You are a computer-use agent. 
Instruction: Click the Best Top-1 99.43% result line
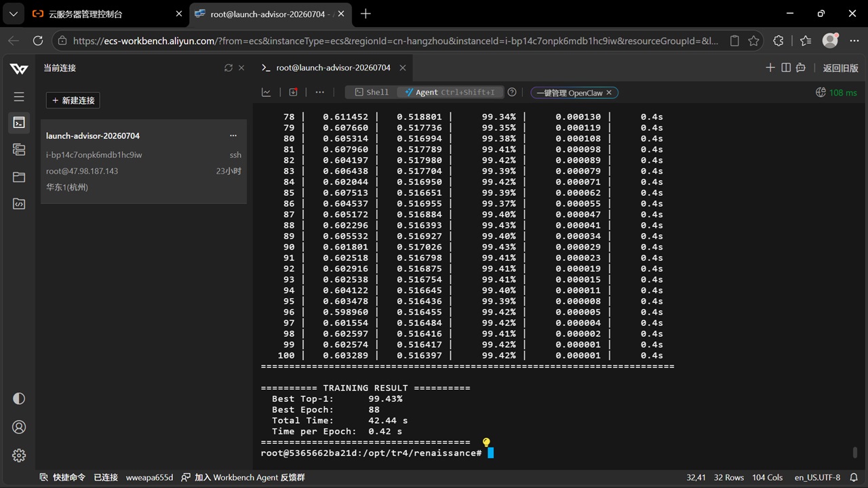click(337, 399)
